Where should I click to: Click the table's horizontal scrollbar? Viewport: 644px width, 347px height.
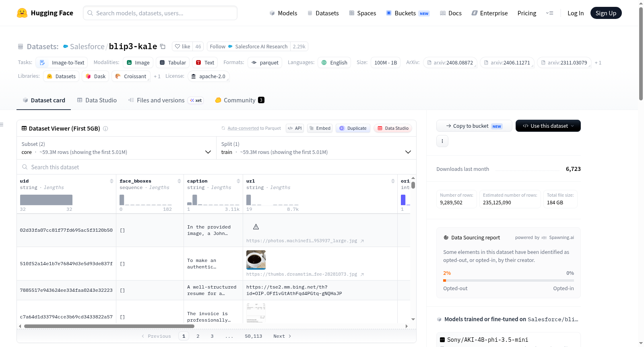tap(109, 326)
